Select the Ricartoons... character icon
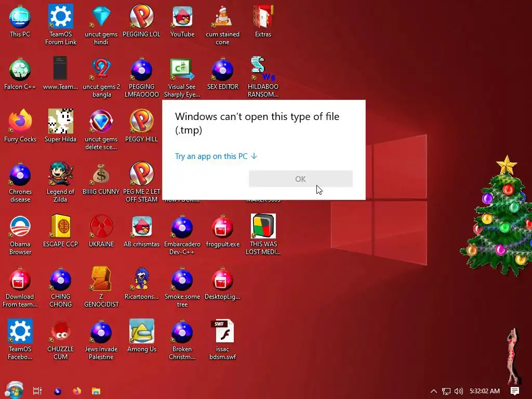532x399 pixels. coord(141,284)
